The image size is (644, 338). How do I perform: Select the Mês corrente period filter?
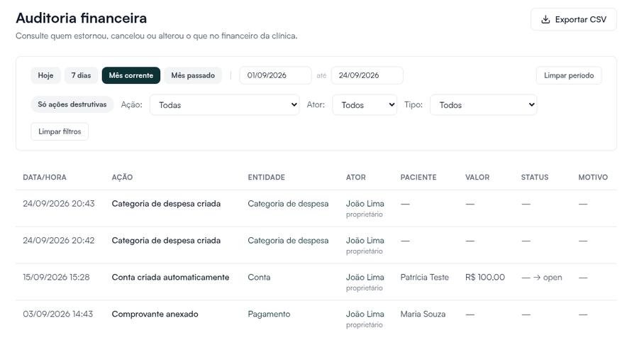point(131,75)
